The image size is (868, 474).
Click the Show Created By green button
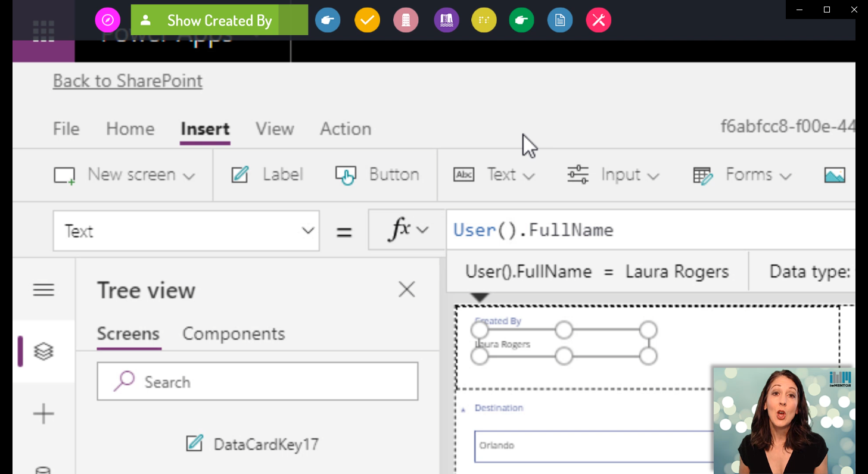219,20
